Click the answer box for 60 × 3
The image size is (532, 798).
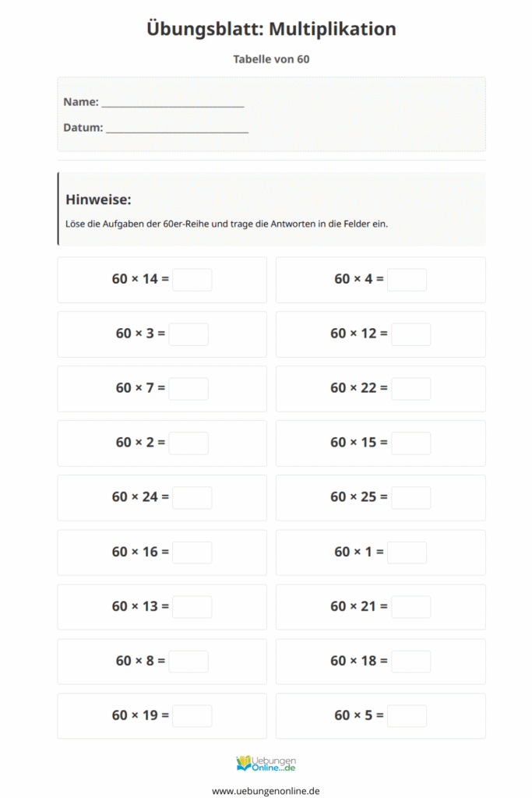188,334
